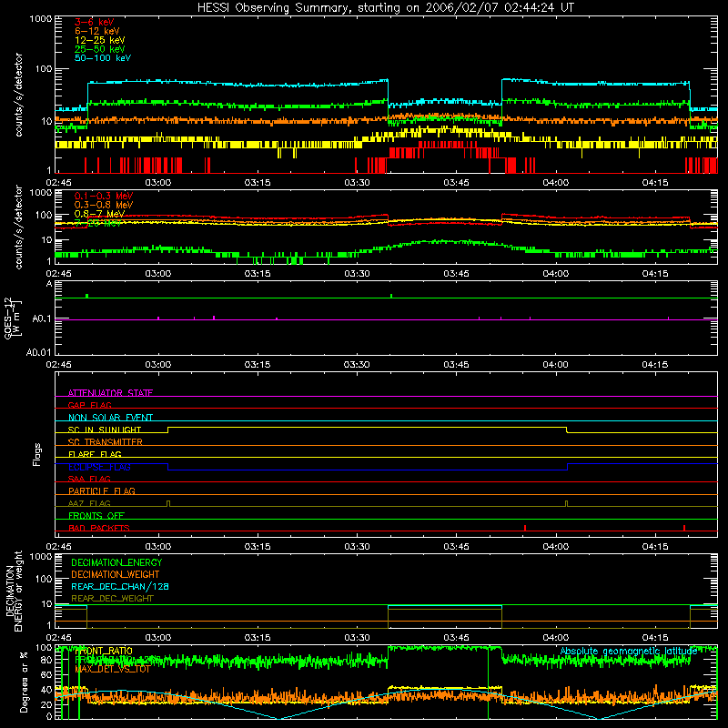728x728 pixels.
Task: Select the FRONTS_OFF flag label
Action: 96,515
